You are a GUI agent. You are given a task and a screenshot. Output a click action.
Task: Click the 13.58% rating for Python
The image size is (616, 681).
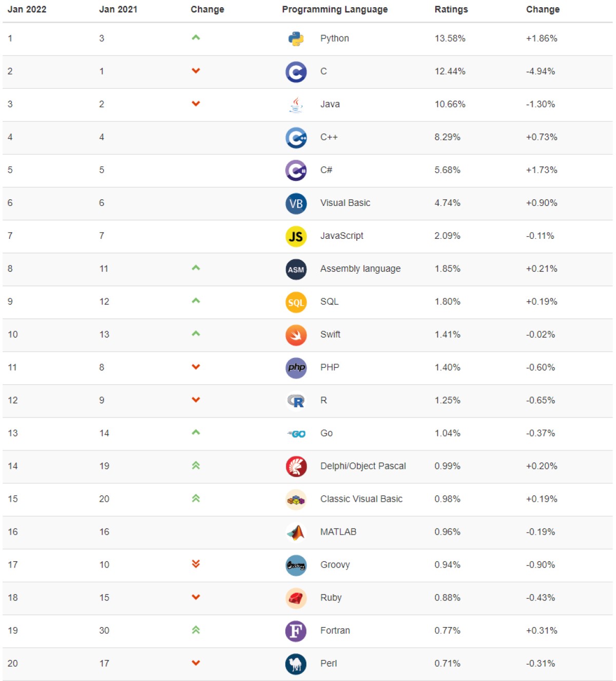pyautogui.click(x=450, y=39)
